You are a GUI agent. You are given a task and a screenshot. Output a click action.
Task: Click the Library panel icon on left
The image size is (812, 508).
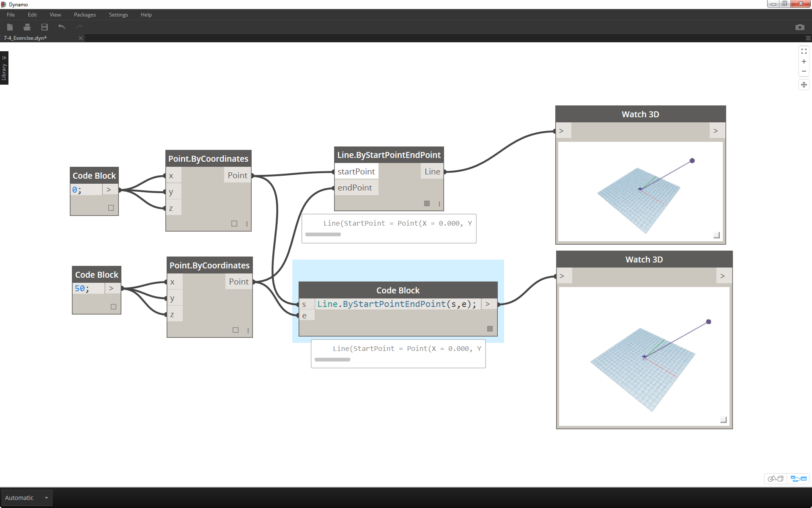pyautogui.click(x=5, y=70)
